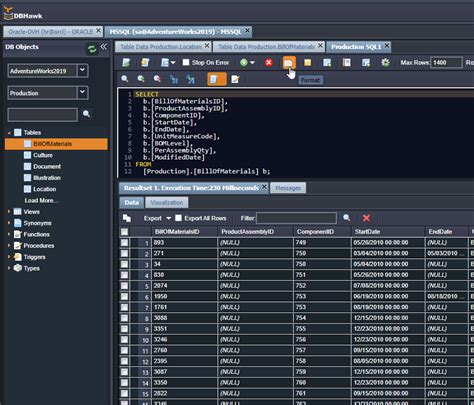Tick the checkbox for row 2

[124, 253]
